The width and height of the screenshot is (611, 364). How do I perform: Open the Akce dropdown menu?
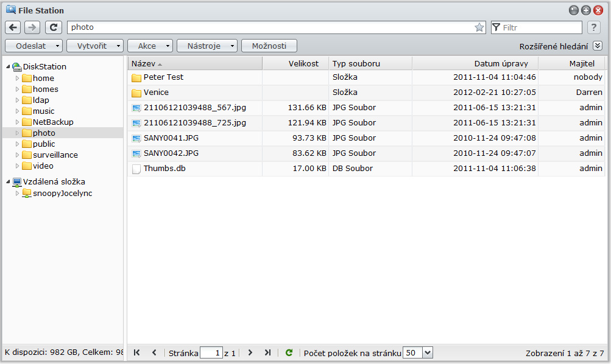coord(150,46)
